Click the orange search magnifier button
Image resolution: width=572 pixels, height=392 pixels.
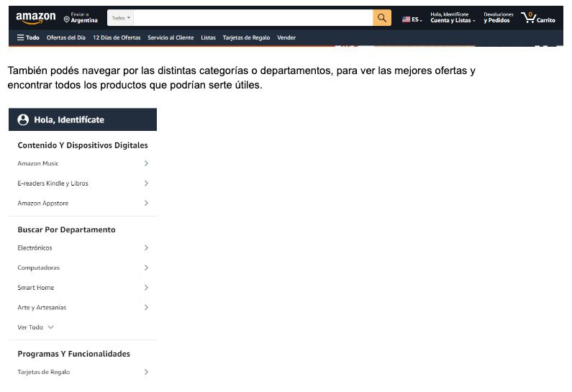point(382,18)
